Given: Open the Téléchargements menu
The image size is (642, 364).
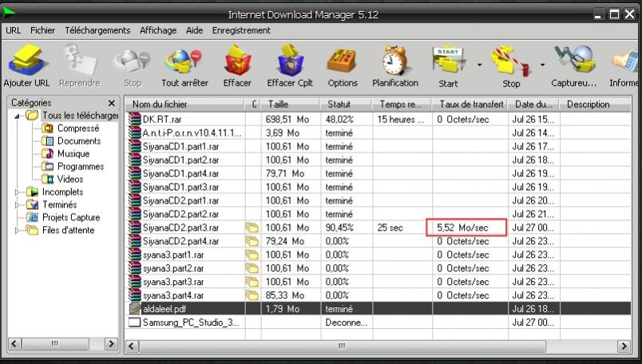Looking at the screenshot, I should (x=97, y=30).
